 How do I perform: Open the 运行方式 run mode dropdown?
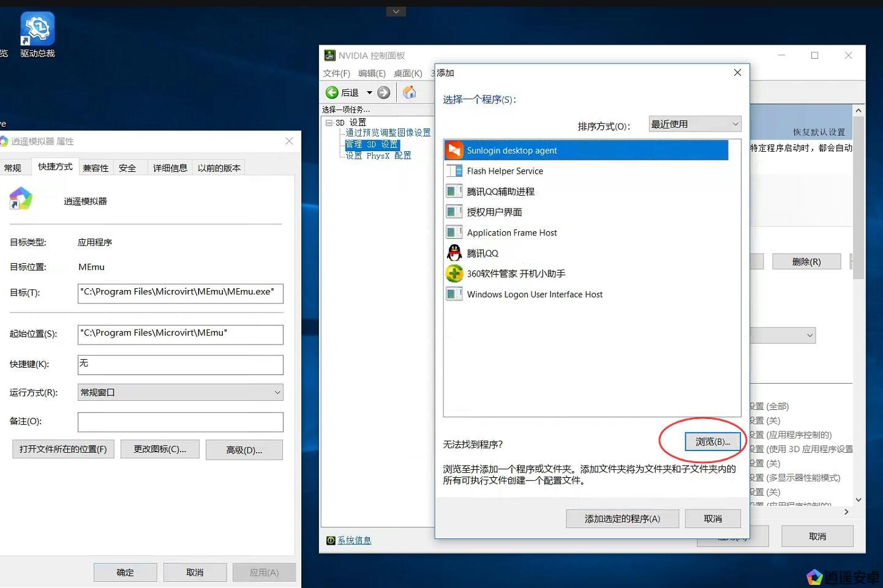[180, 392]
